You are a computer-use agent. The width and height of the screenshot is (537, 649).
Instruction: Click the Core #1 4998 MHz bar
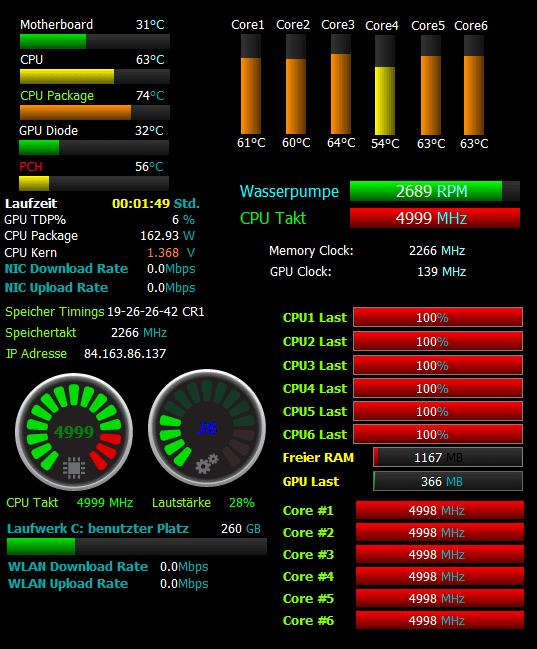(440, 510)
